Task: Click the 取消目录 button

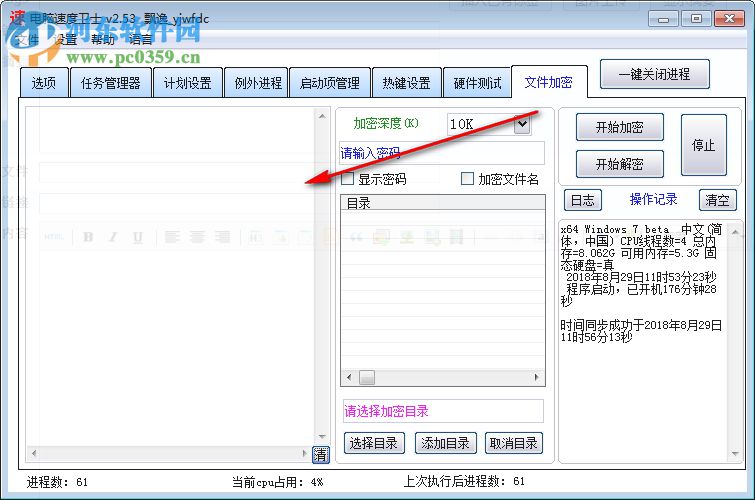Action: [514, 443]
